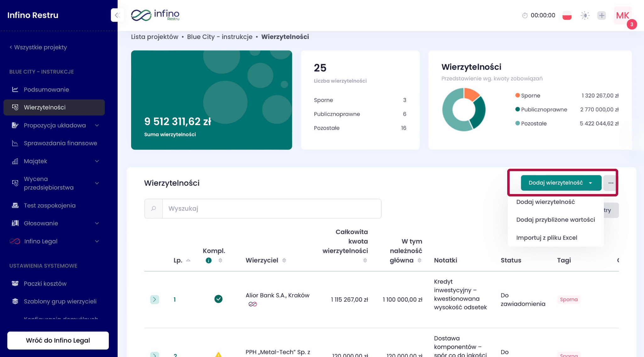Click the Infino link icon under Alior Bank
Screen dimensions: 644x357
[x=253, y=304]
